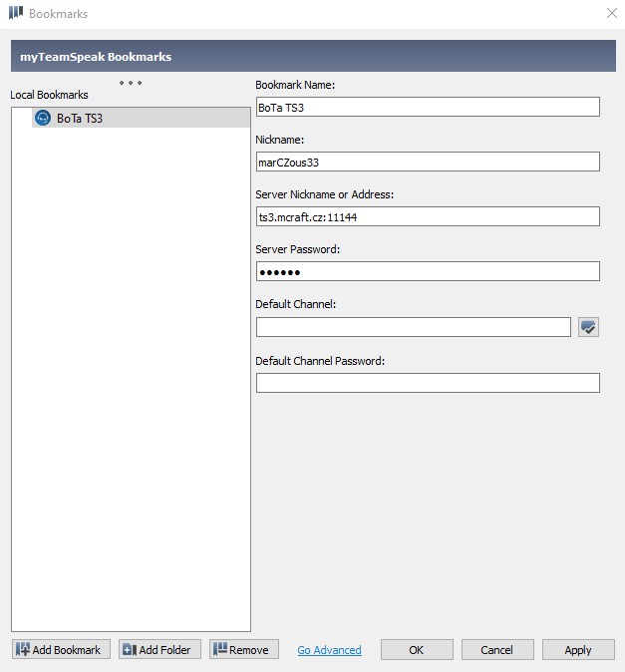Click empty area in the Local Bookmarks list
The image size is (625, 672).
131,377
